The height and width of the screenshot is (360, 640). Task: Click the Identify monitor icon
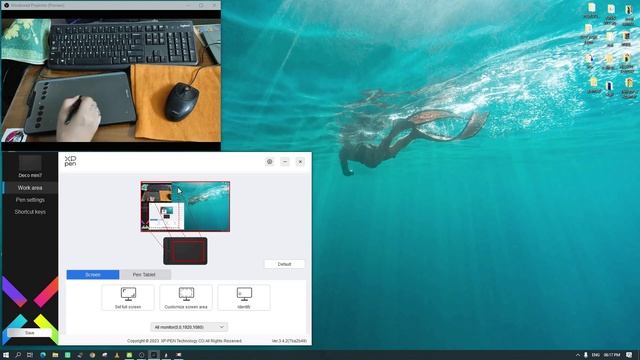[244, 298]
